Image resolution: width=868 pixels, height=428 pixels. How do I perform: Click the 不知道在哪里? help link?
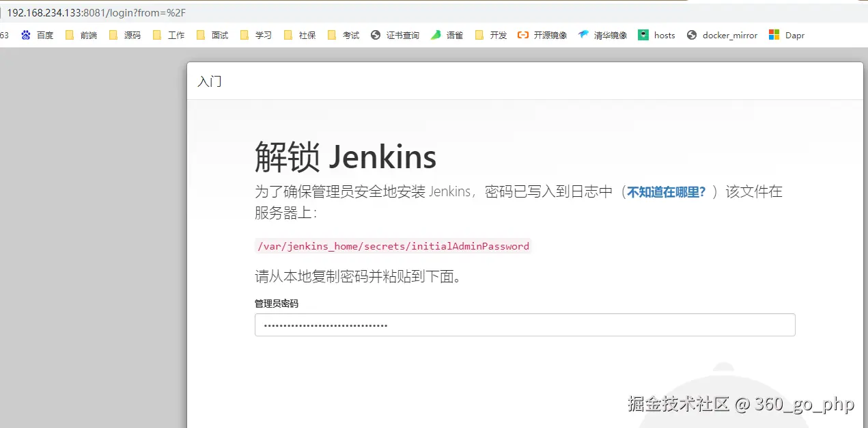[667, 192]
